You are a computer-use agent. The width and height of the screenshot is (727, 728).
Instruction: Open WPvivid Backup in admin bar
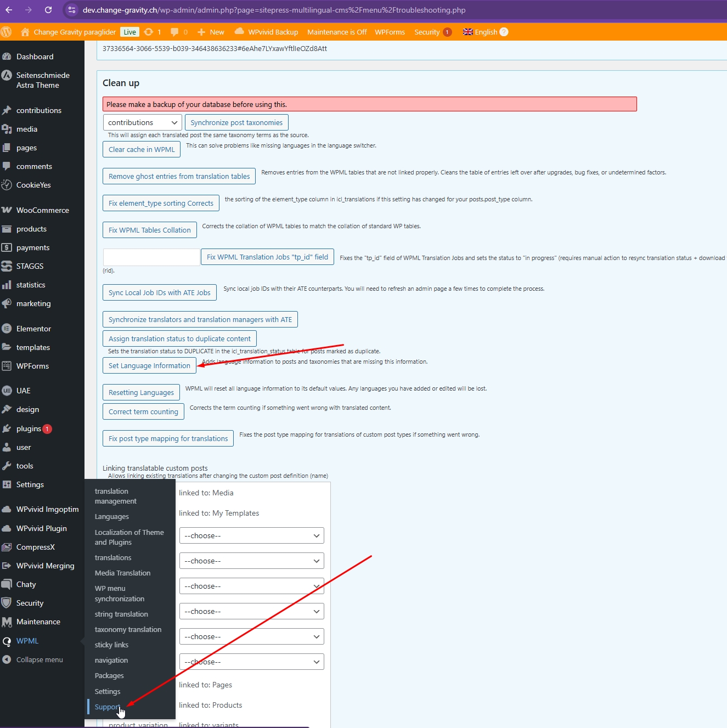(x=266, y=32)
